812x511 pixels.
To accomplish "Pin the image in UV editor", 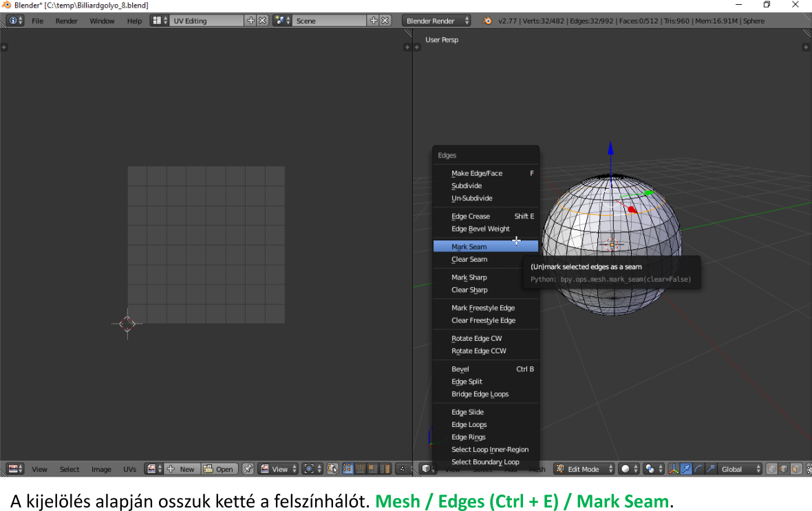I will (x=248, y=469).
